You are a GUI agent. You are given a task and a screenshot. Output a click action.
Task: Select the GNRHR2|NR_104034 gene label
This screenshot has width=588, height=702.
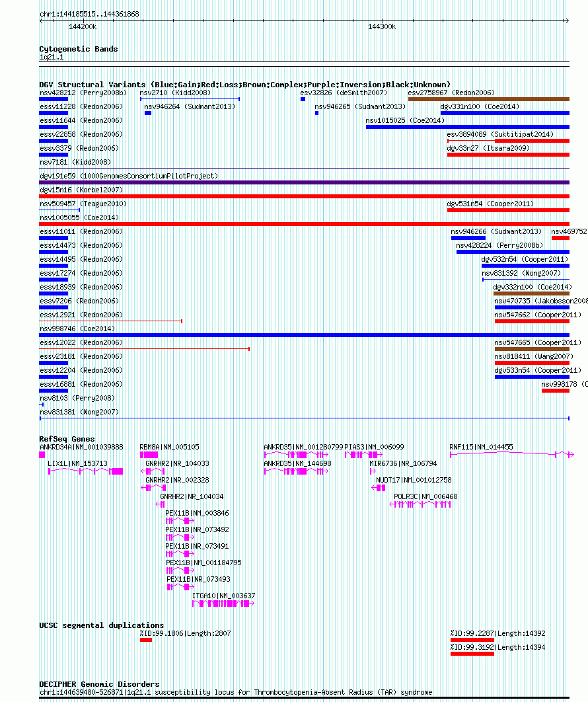pyautogui.click(x=192, y=496)
